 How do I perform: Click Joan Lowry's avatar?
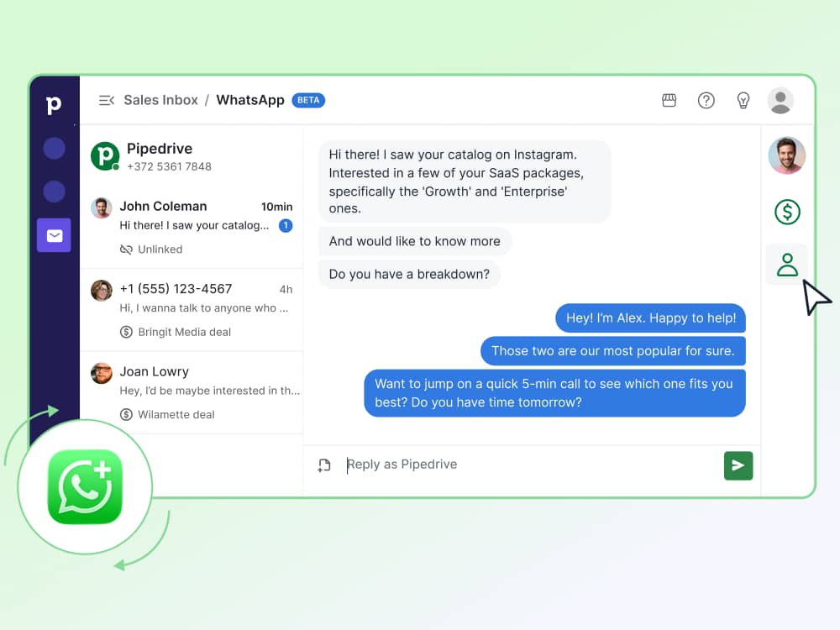point(102,374)
